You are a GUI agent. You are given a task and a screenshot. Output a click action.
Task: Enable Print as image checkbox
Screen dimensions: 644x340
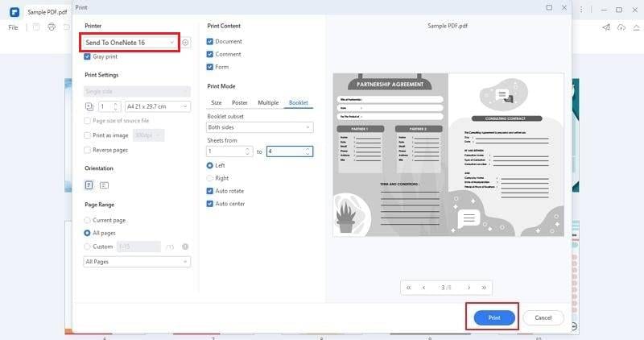pos(87,135)
